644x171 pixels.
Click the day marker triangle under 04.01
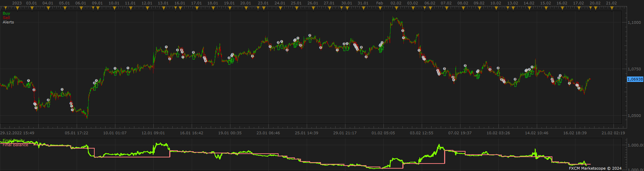[48, 8]
